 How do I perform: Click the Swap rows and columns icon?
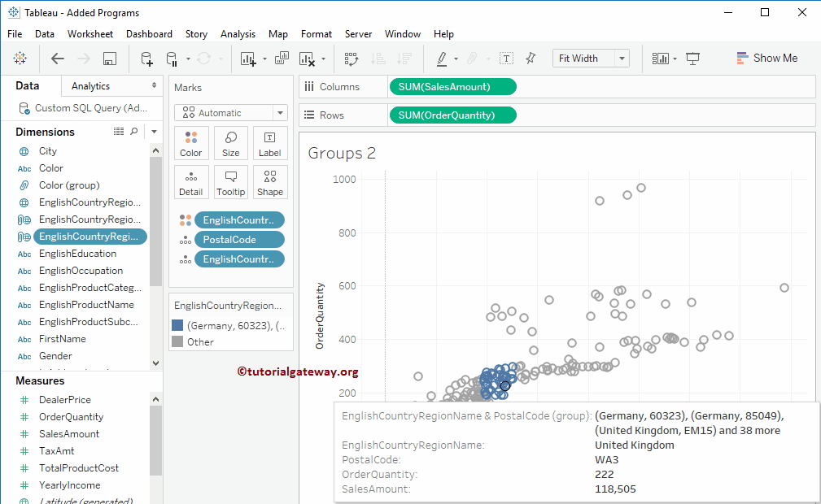pyautogui.click(x=352, y=59)
